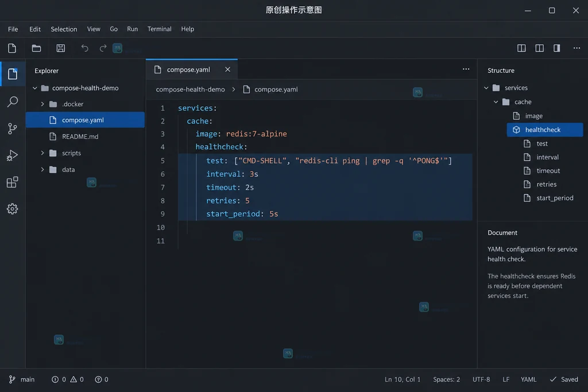The image size is (588, 392).
Task: Click compose.yaml breadcrumb segment
Action: [x=276, y=89]
